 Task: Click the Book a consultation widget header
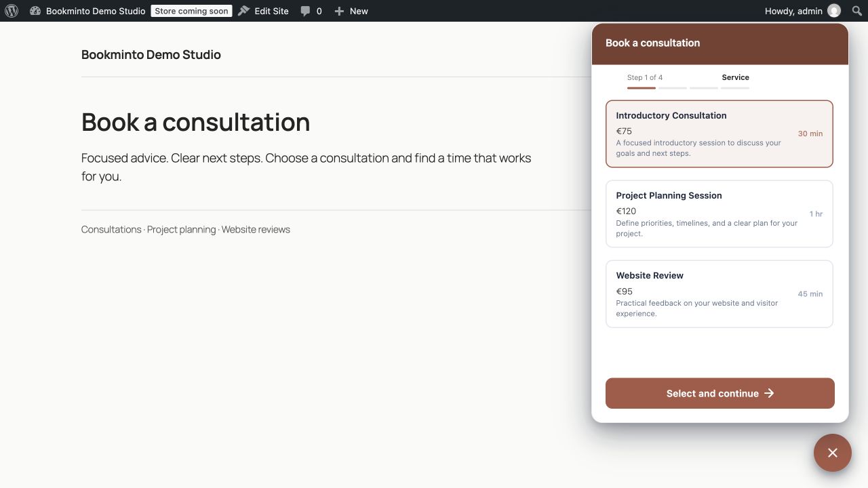coord(719,43)
